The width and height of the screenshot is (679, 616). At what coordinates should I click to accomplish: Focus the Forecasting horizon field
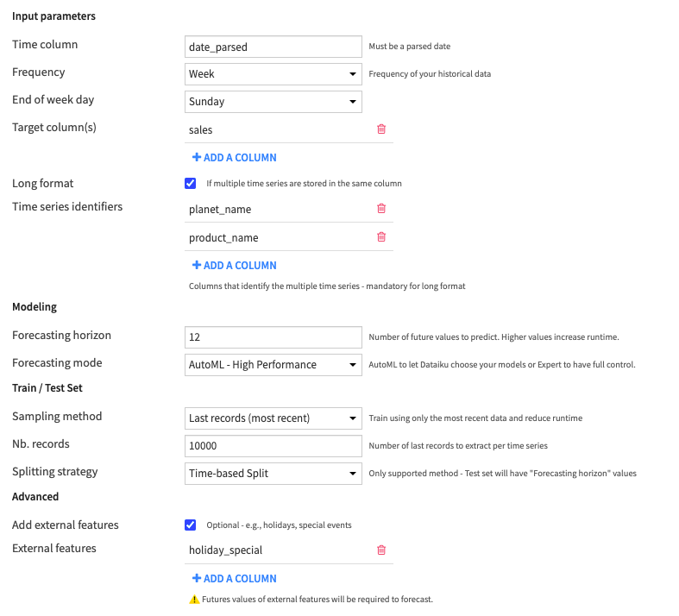point(273,337)
